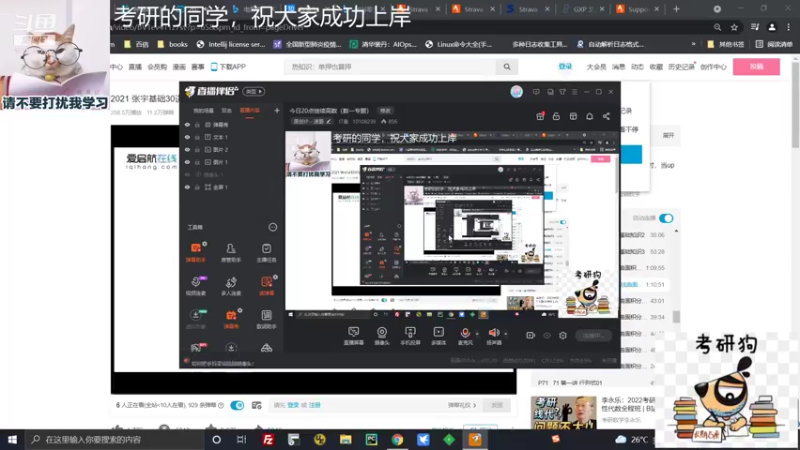Toggle the danmaku switch below video
Viewport: 800px width, 450px height.
point(237,405)
